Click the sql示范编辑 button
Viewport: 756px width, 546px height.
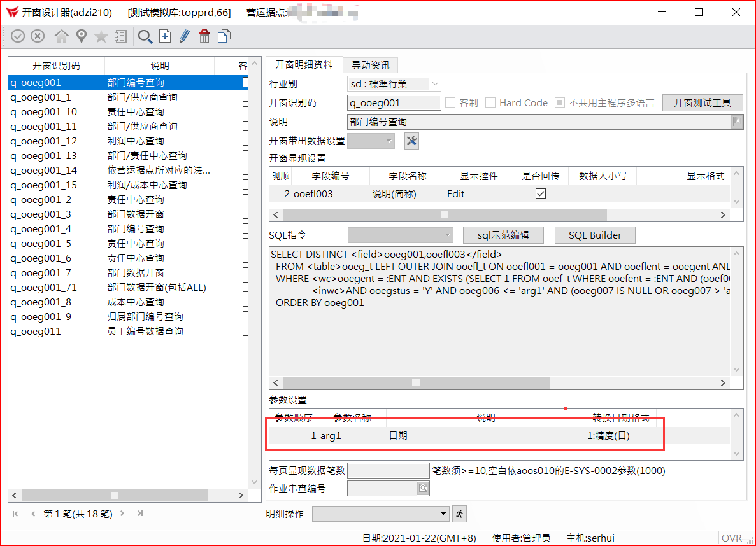pyautogui.click(x=503, y=235)
